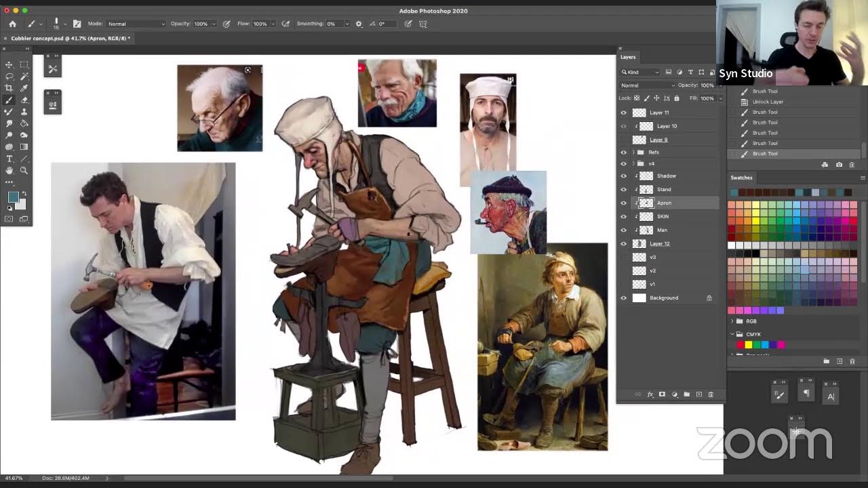Open Smoothing 0% dropdown
Screen dimensions: 868x488
(x=347, y=24)
